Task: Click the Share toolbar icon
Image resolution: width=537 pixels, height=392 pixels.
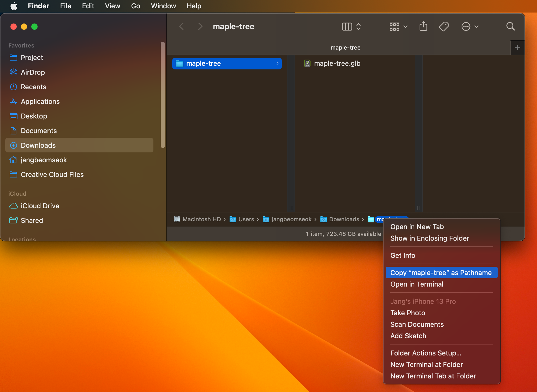Action: tap(423, 26)
